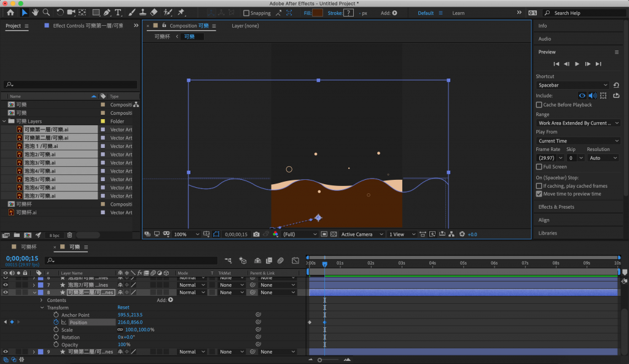Select the Pen tool
The height and width of the screenshot is (364, 629).
tap(107, 12)
